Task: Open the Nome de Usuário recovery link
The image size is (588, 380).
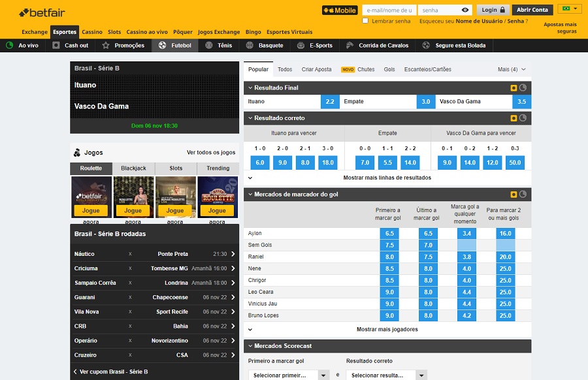Action: pyautogui.click(x=479, y=21)
